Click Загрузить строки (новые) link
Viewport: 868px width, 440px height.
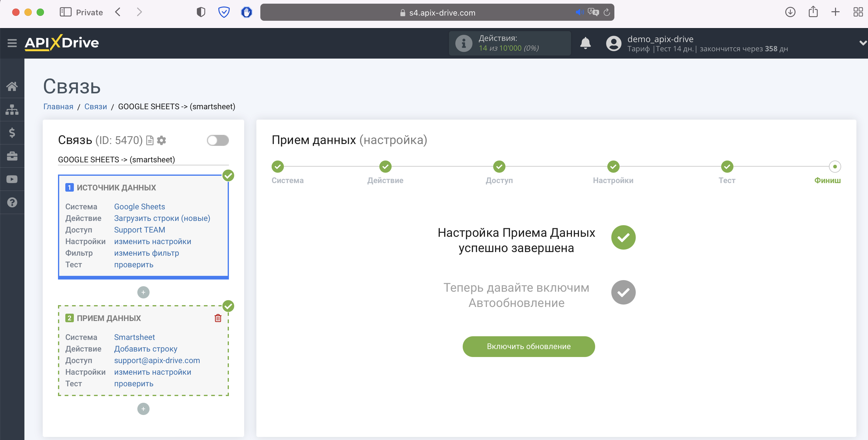[x=162, y=218]
